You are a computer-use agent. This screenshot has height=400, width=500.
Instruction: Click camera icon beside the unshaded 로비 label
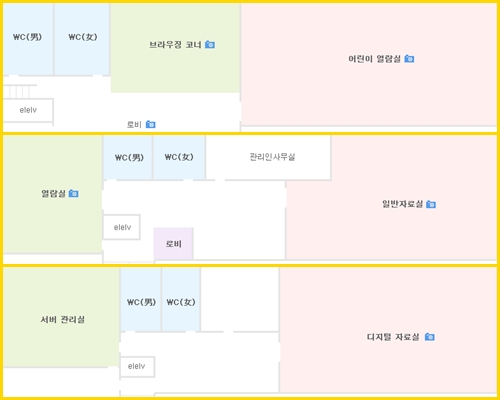point(151,124)
